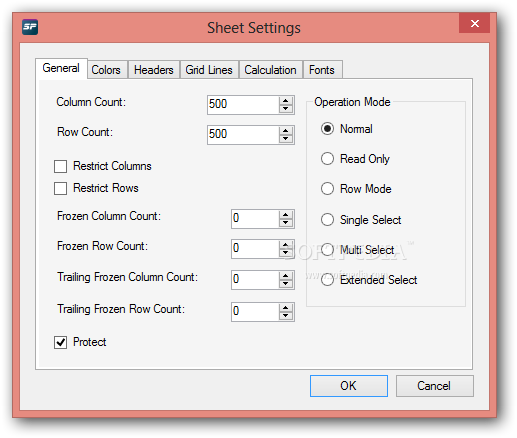The image size is (517, 438).
Task: Click the SF application icon in title bar
Action: (30, 27)
